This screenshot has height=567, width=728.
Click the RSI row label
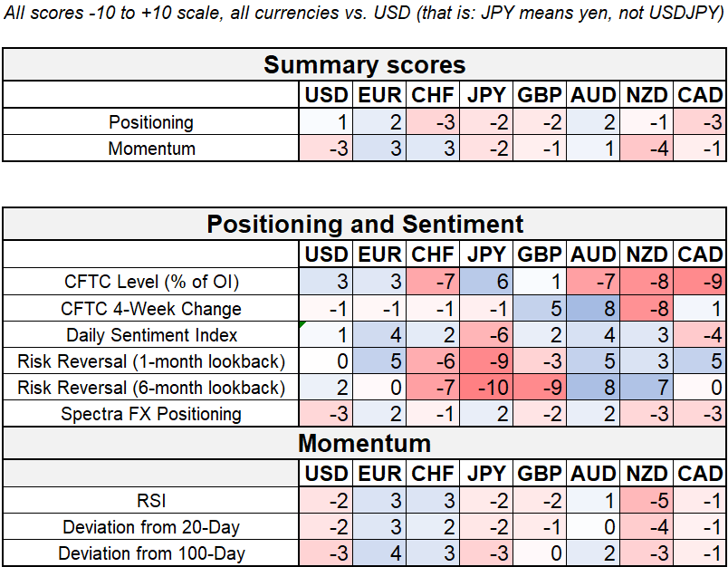(x=151, y=499)
